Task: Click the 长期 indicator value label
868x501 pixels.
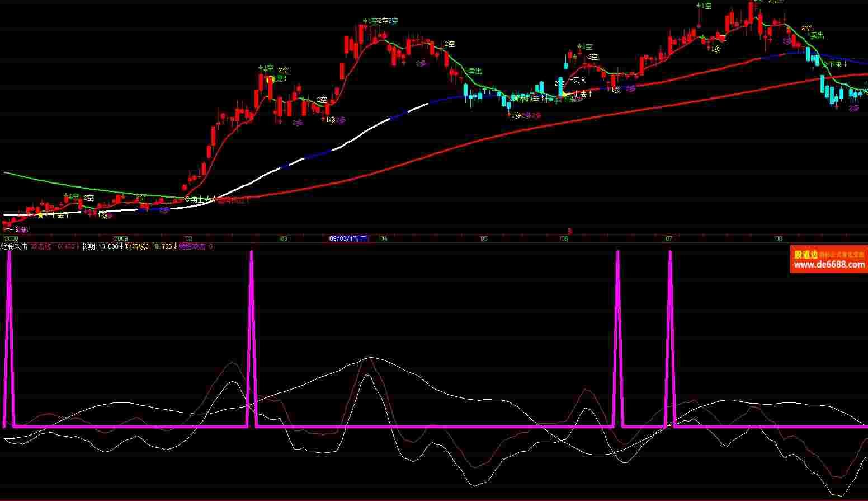Action: click(100, 246)
